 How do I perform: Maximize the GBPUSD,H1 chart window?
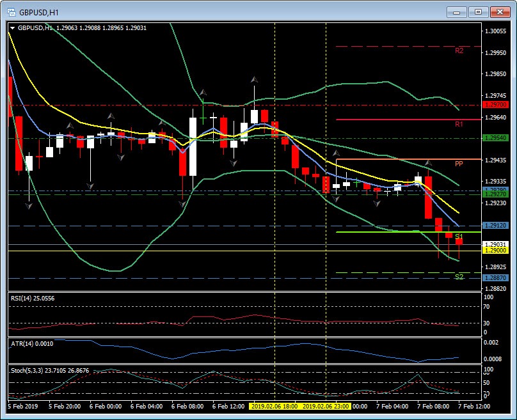(478, 11)
